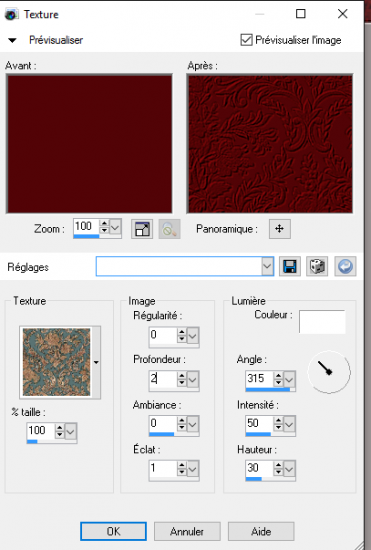Image resolution: width=371 pixels, height=550 pixels.
Task: Open the texture pattern picker dropdown
Action: pos(96,362)
